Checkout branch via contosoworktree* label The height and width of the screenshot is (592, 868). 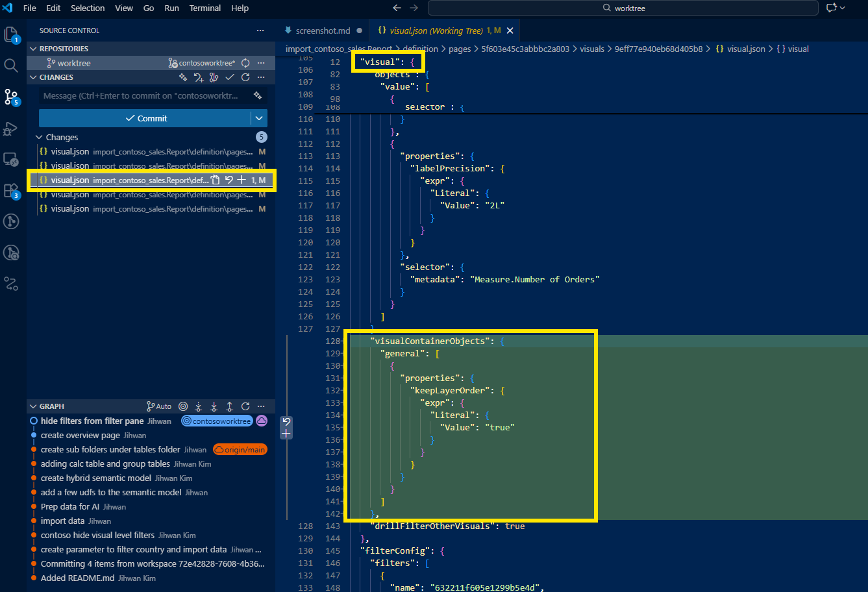[x=202, y=63]
